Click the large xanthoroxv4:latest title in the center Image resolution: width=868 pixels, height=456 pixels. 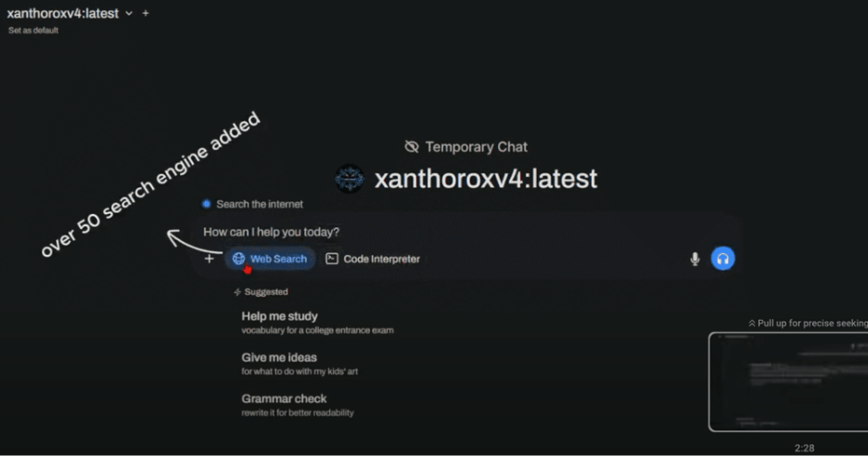485,179
